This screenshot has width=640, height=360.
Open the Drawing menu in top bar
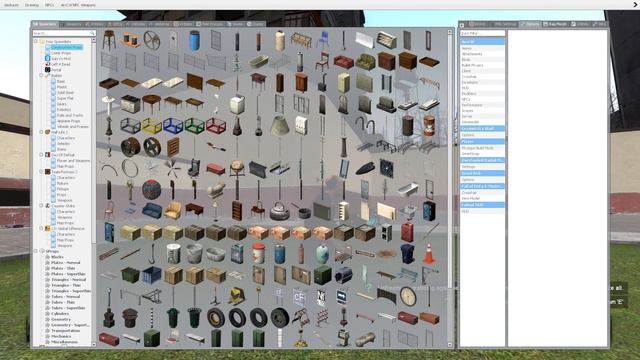click(32, 5)
